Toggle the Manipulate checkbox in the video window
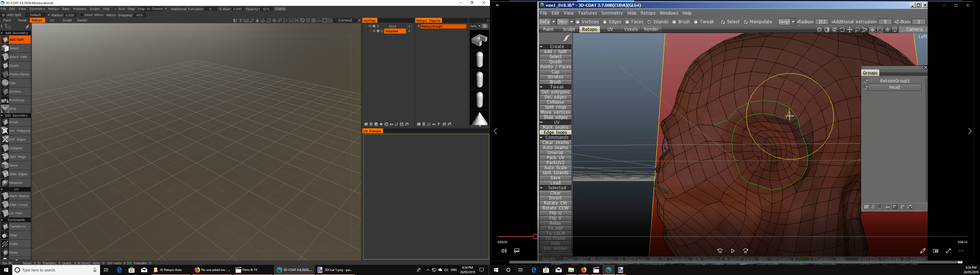Screen dimensions: 980x275 [746, 22]
